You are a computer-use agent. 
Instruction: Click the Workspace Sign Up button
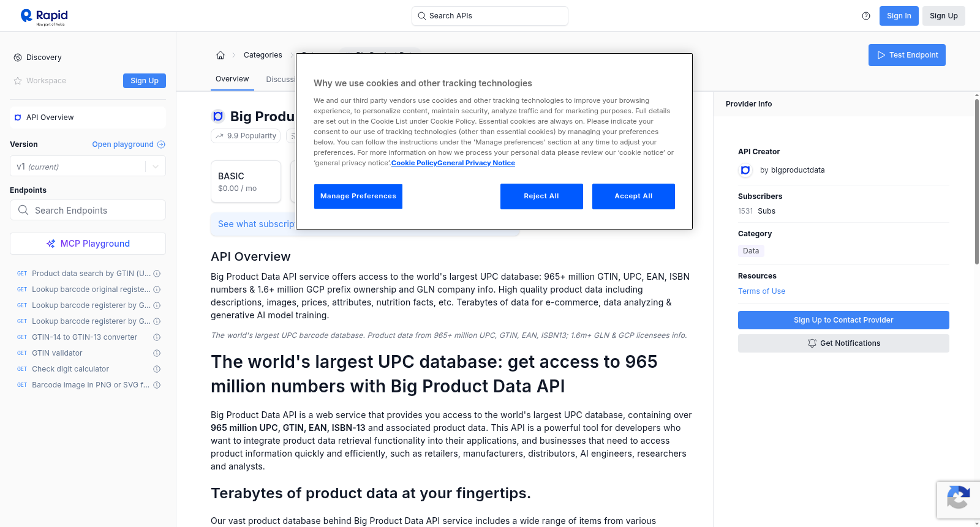coord(145,81)
